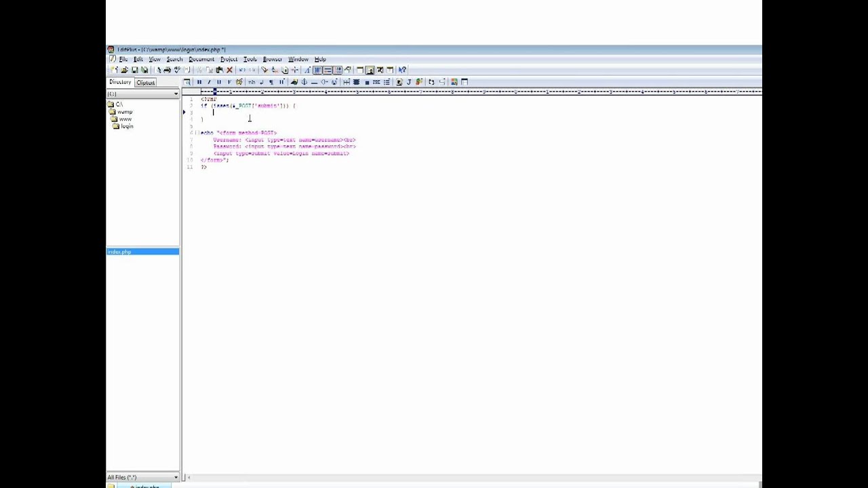The image size is (868, 488).
Task: Click the Save All icon
Action: pos(144,70)
